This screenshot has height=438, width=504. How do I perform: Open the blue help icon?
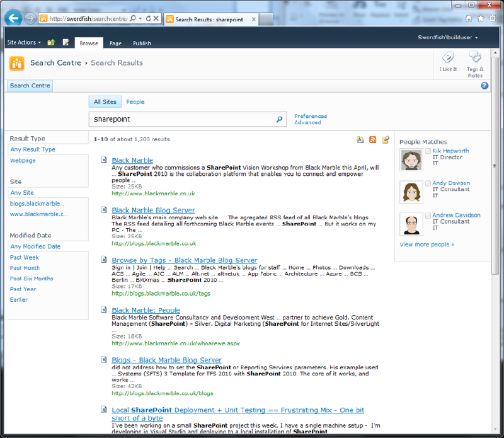[x=484, y=86]
